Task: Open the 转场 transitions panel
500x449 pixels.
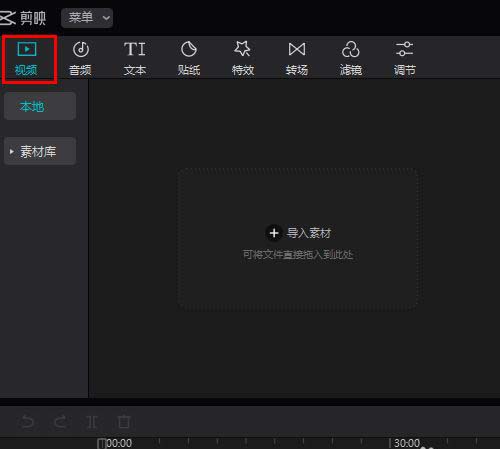Action: [297, 58]
